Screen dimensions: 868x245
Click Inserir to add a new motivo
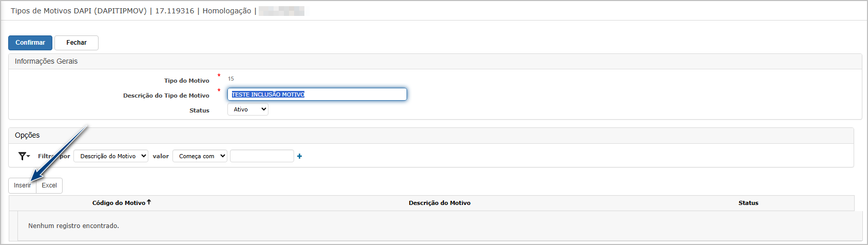pyautogui.click(x=22, y=185)
